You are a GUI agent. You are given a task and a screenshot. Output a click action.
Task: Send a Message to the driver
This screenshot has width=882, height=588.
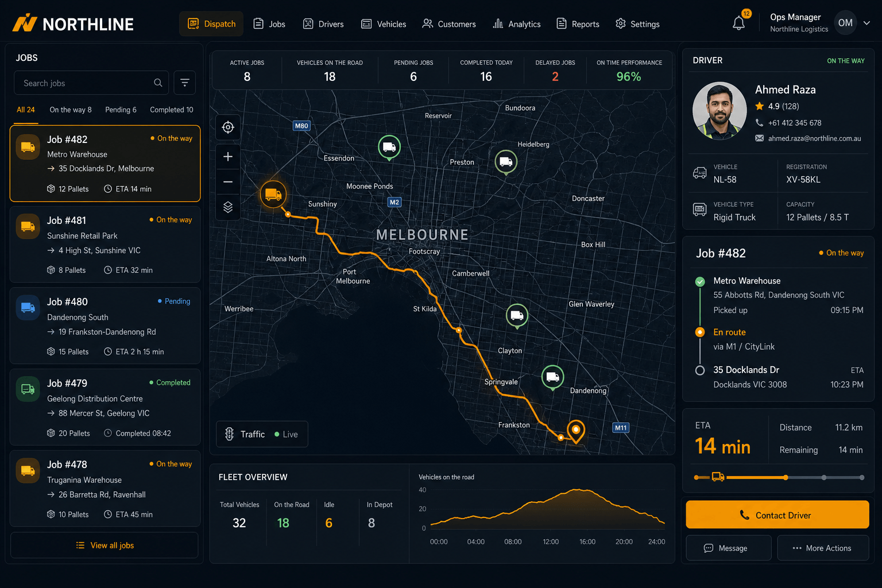(729, 548)
